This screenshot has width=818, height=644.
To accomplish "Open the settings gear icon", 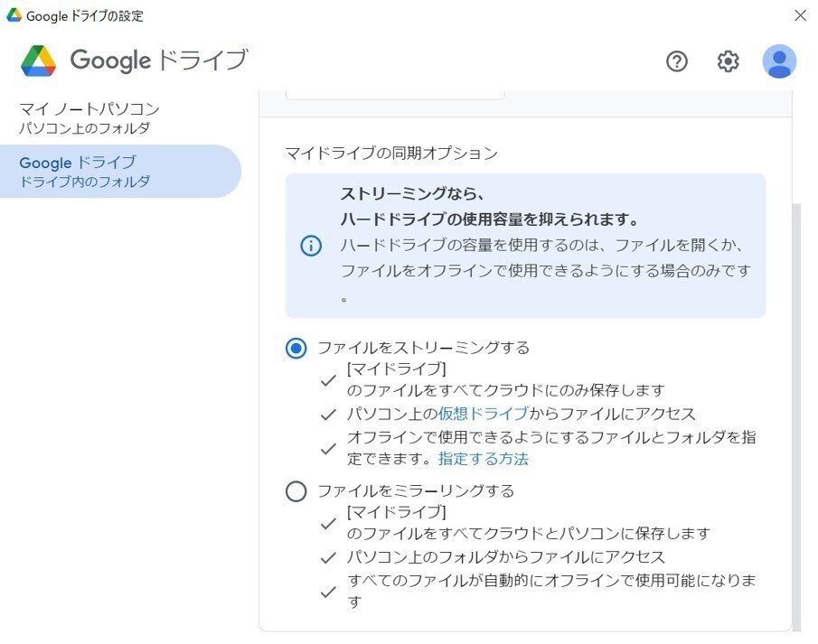I will [x=728, y=61].
